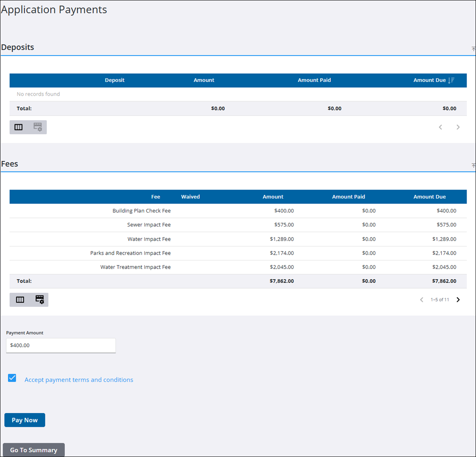Click the Go To Summary button

coord(34,450)
